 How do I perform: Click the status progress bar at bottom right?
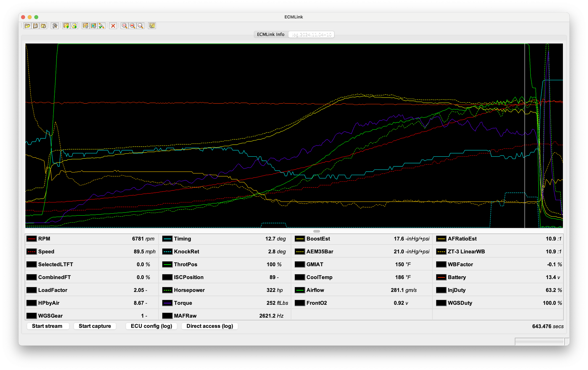tap(539, 341)
